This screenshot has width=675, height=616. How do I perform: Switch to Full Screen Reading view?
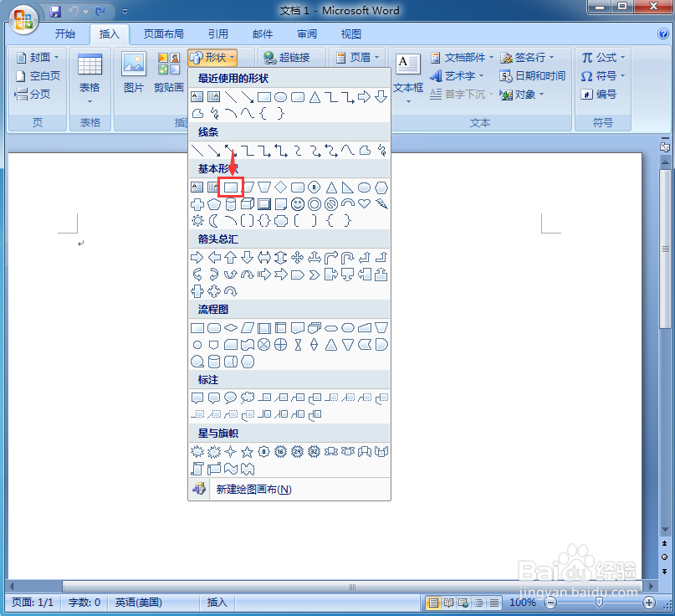coord(448,603)
